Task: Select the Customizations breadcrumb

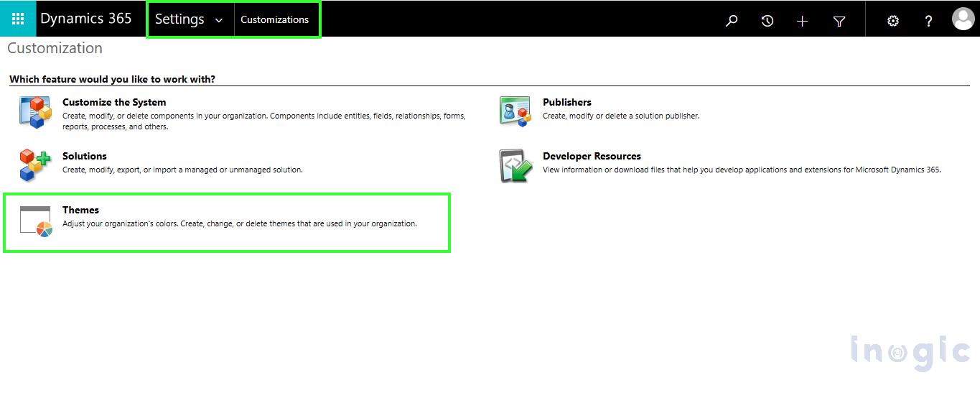Action: 274,19
